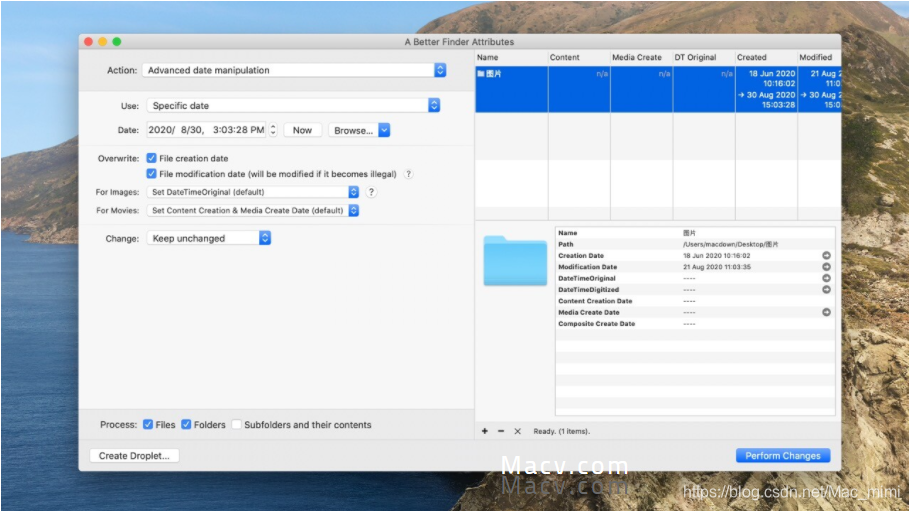The height and width of the screenshot is (511, 910).
Task: Open the For Movies dropdown
Action: (x=253, y=210)
